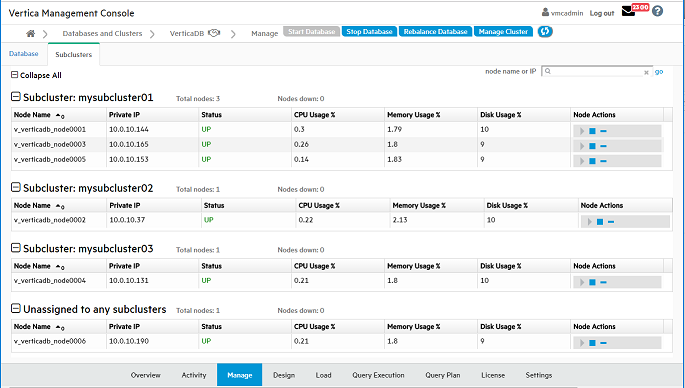Open the Query Execution bottom tab
Screen dimensions: 685x388
[378, 375]
